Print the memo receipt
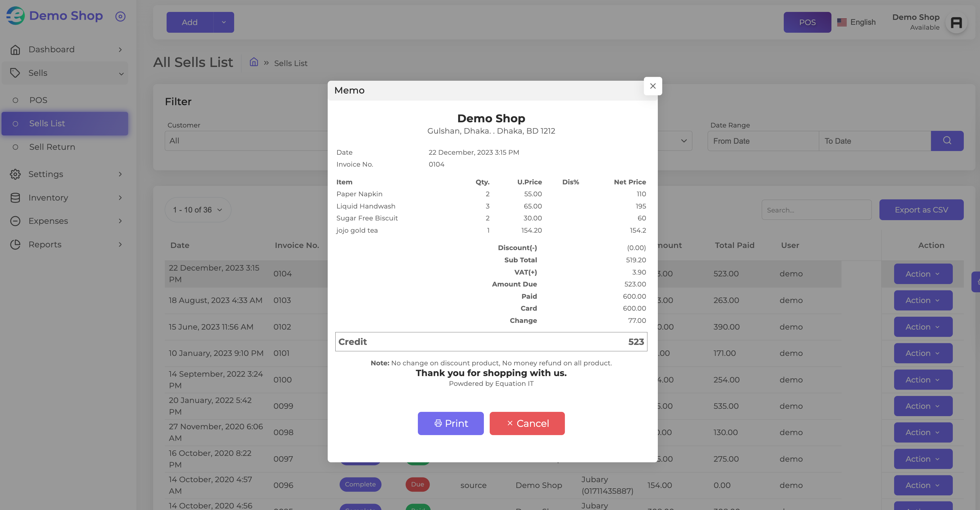Screen dimensions: 980x510 (x=451, y=423)
